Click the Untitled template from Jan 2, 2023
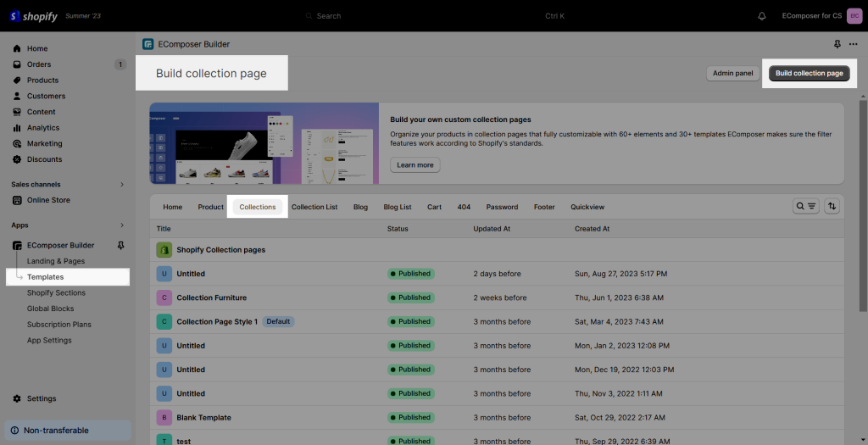The image size is (868, 445). coord(191,346)
